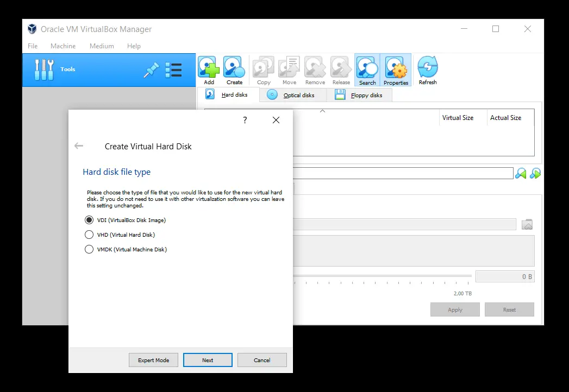Select VHD (Virtual Hard Disk) option
This screenshot has width=569, height=392.
[120, 235]
